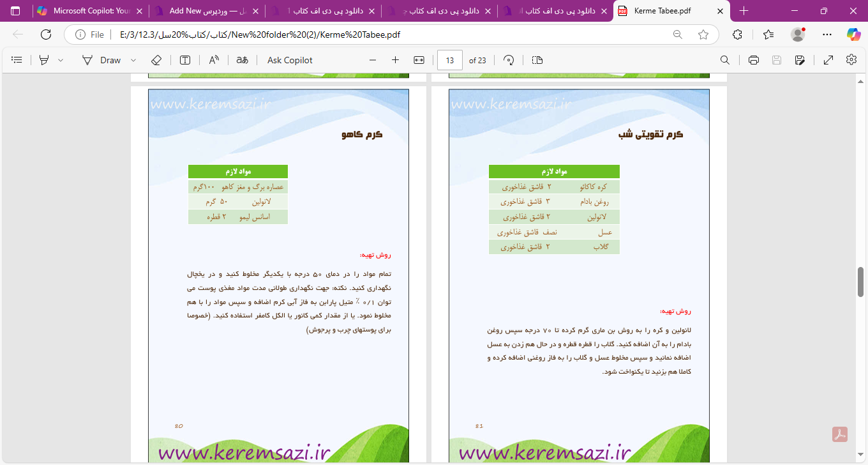
Task: Open the Translate tool
Action: (x=242, y=60)
